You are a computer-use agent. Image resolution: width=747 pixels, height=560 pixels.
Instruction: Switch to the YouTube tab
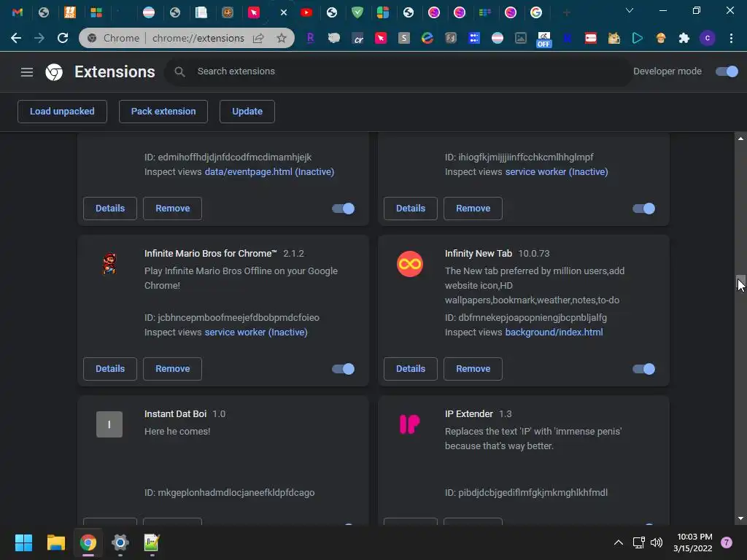(x=306, y=12)
